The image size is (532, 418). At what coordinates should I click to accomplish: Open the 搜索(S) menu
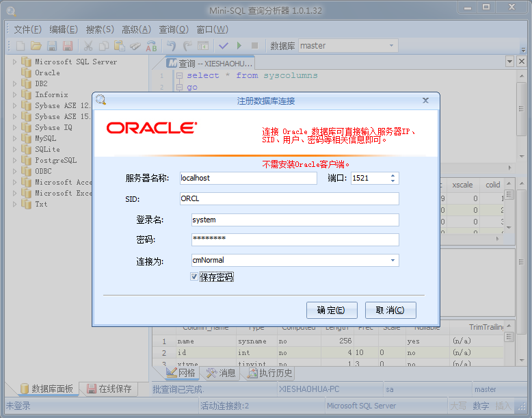pos(100,29)
